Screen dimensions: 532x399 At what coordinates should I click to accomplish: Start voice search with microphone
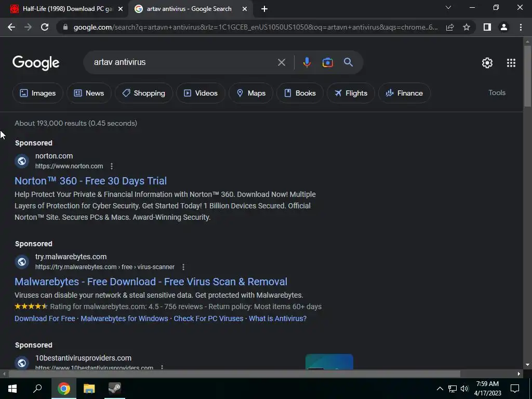(x=307, y=62)
